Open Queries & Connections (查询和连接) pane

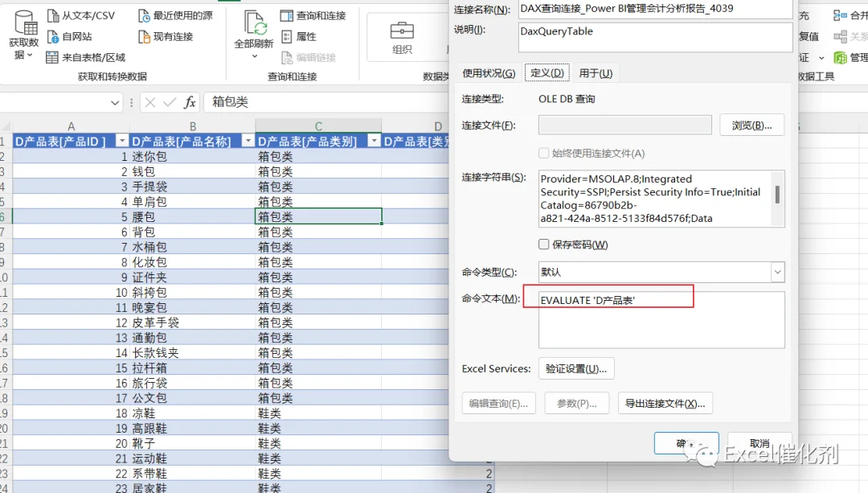tap(313, 15)
